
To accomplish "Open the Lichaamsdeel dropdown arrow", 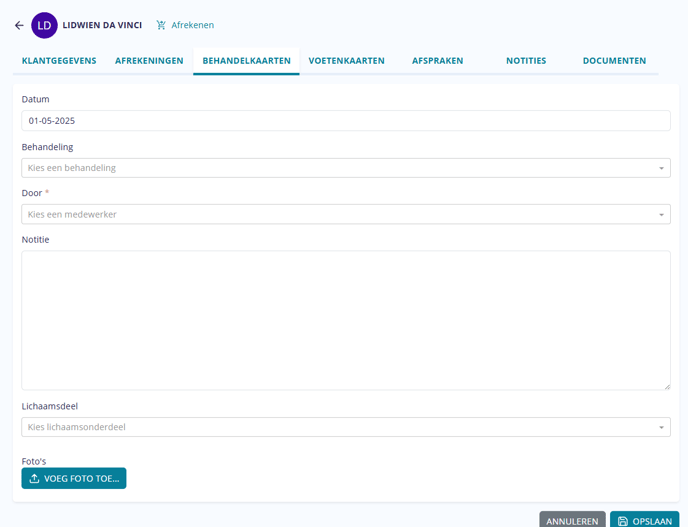I will click(x=661, y=428).
